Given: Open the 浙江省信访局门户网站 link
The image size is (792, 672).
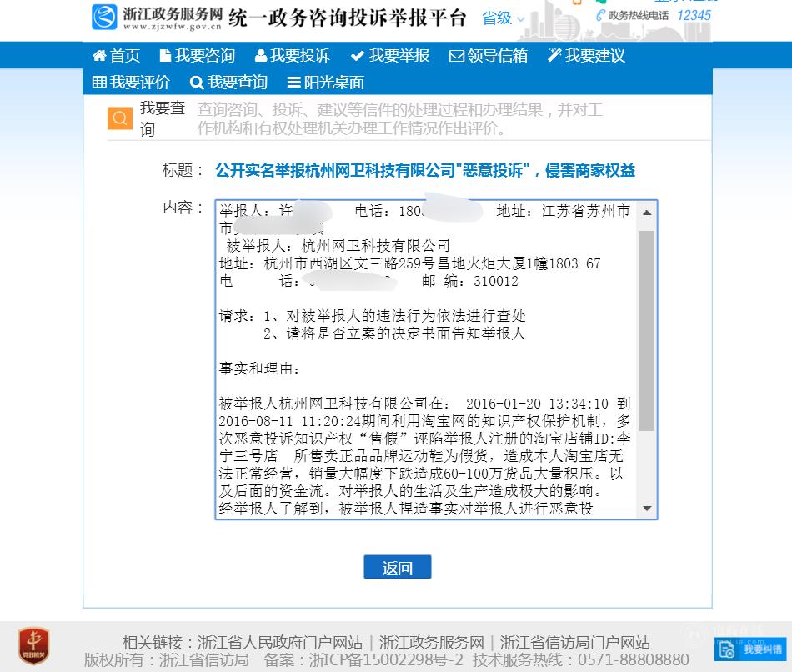Looking at the screenshot, I should (x=574, y=642).
